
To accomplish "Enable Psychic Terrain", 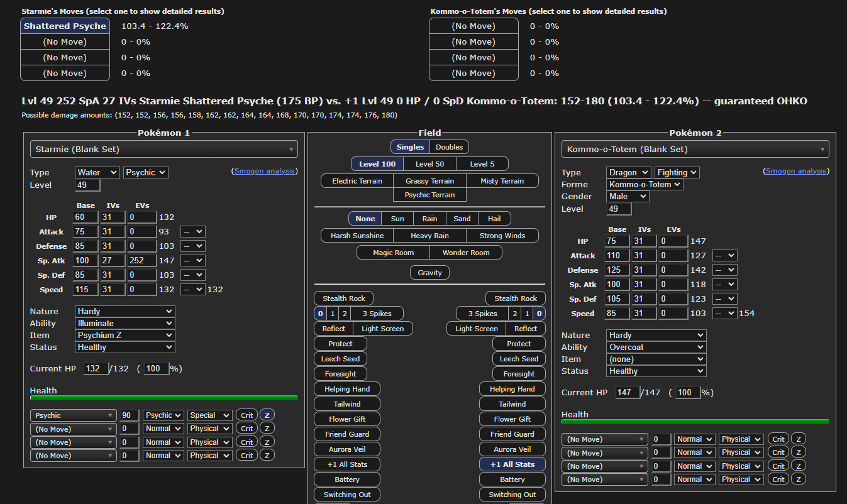I will click(x=429, y=195).
